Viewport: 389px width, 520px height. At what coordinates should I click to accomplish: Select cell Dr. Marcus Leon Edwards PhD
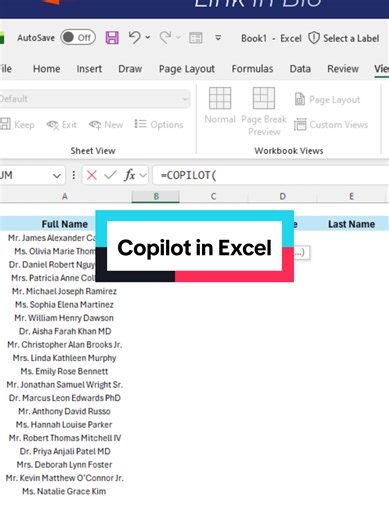pyautogui.click(x=65, y=398)
